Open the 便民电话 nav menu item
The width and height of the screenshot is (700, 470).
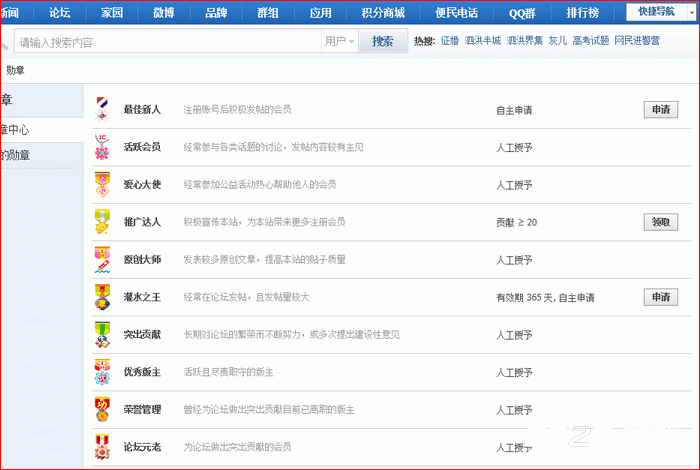[x=456, y=12]
